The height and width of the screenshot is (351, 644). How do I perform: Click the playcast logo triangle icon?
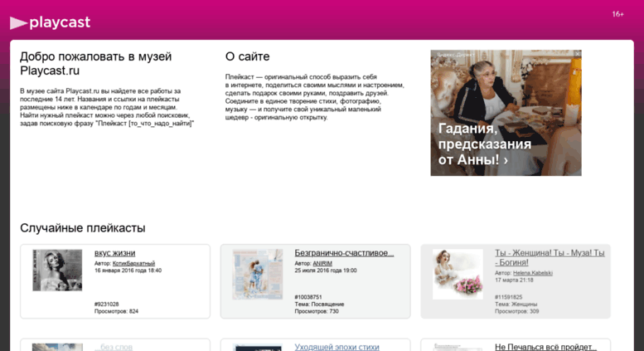click(18, 23)
